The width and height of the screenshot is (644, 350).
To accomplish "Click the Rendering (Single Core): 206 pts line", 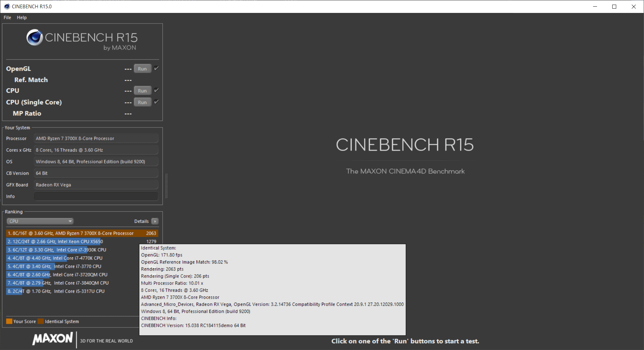I will point(175,276).
